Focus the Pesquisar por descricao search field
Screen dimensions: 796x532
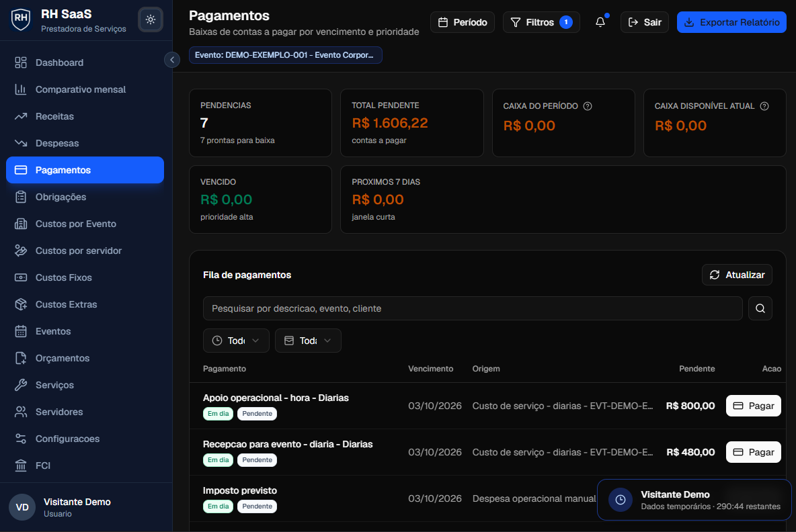click(x=473, y=308)
